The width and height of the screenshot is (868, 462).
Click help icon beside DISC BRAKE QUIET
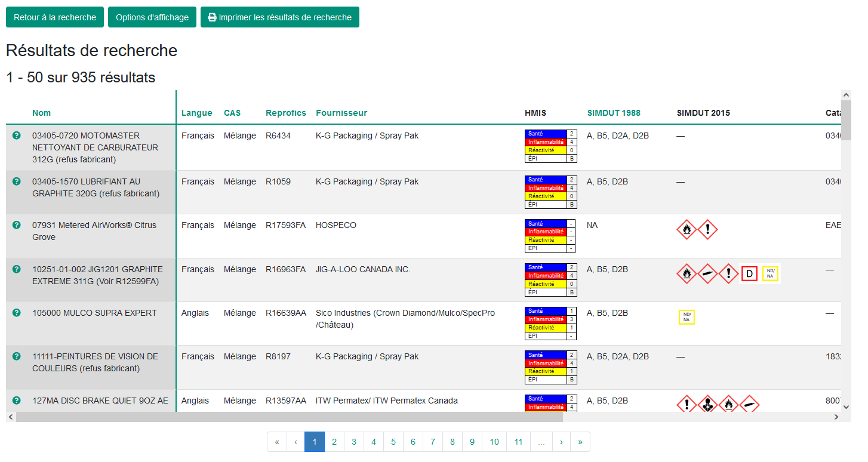tap(17, 401)
